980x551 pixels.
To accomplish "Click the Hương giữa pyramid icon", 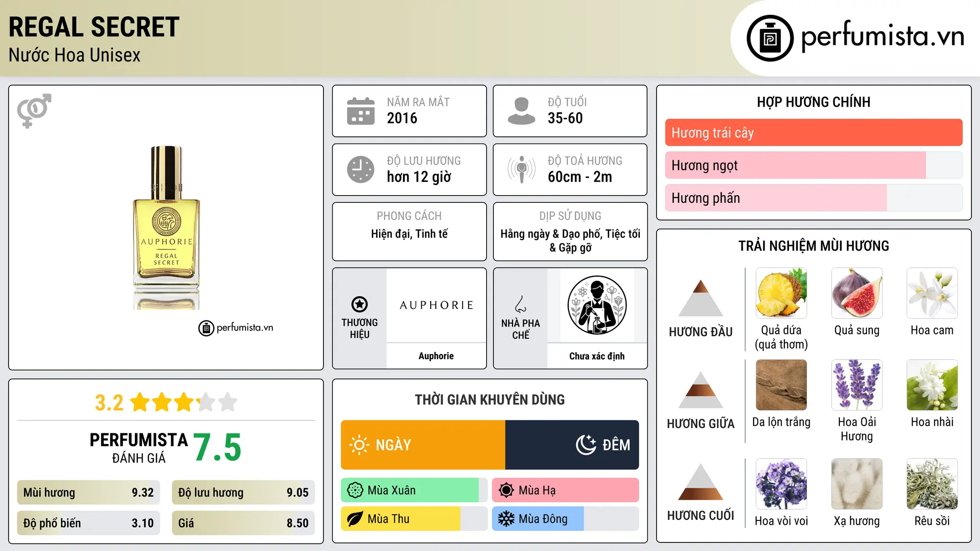I will 701,390.
